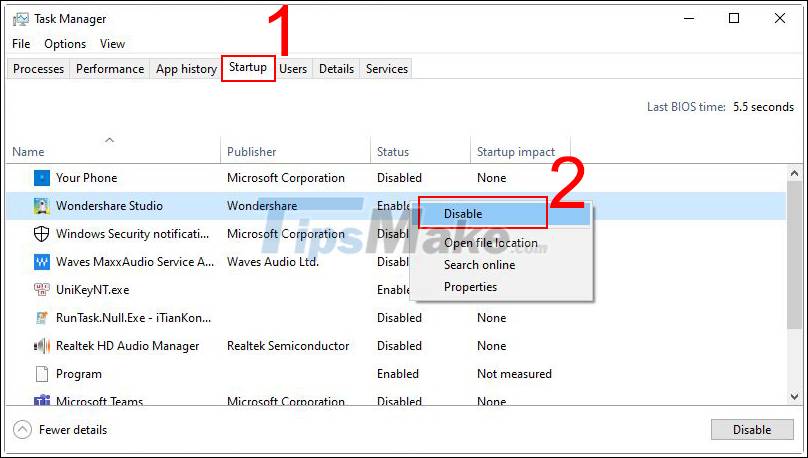Collapse view with Fewer details arrow

pos(22,430)
